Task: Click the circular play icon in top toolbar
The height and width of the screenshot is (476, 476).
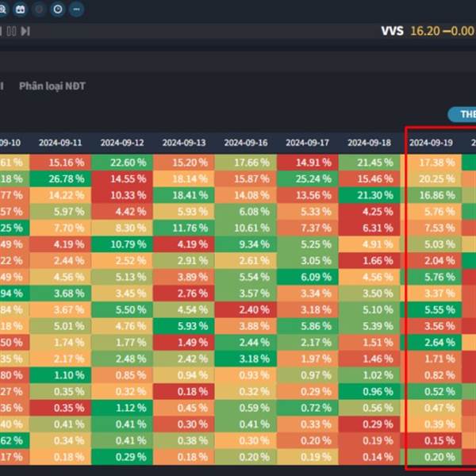Action: [x=58, y=9]
